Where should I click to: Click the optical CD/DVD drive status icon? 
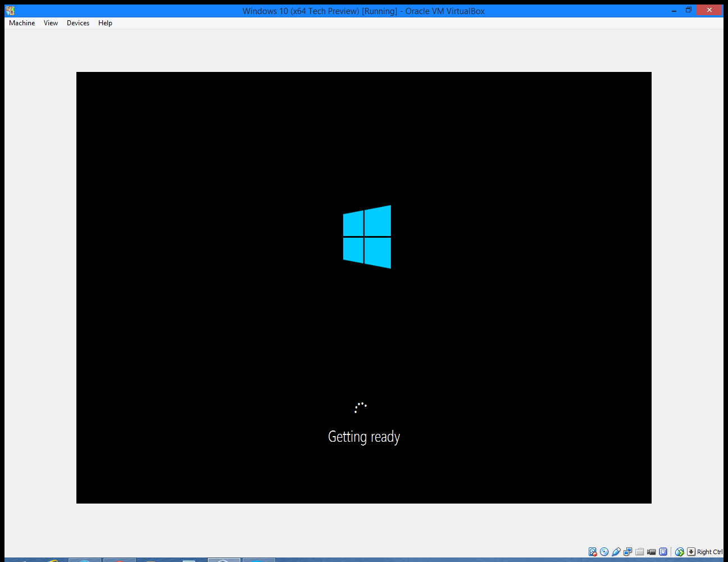[x=604, y=552]
